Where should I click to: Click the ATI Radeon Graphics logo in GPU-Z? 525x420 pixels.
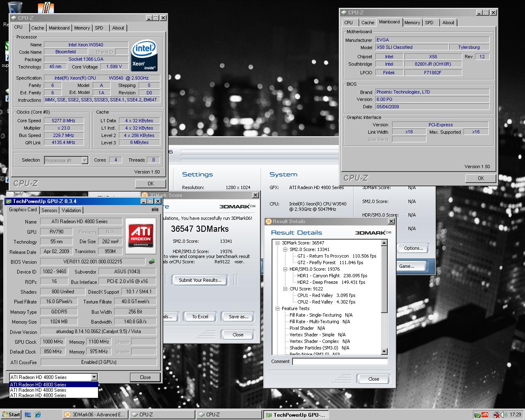(141, 235)
